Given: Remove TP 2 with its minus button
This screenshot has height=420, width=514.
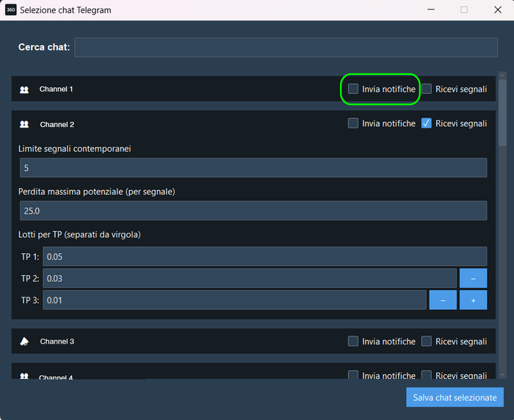Looking at the screenshot, I should click(x=473, y=278).
